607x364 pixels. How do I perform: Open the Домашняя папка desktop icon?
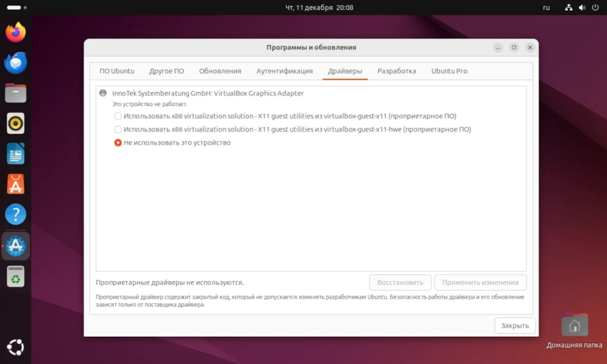(574, 331)
